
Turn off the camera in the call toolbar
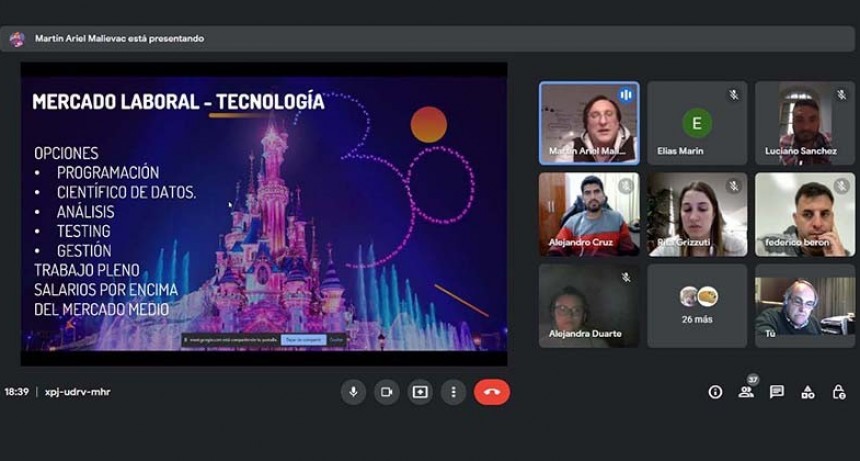(x=387, y=392)
